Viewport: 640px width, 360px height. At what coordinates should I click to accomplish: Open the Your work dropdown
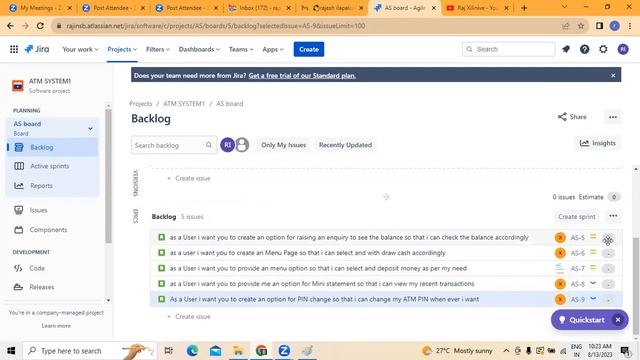pos(80,49)
